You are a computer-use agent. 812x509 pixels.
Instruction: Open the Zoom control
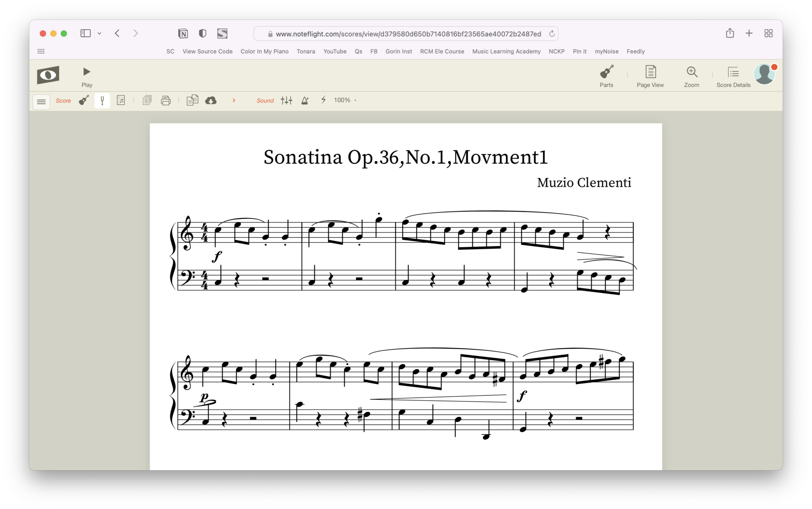(691, 76)
